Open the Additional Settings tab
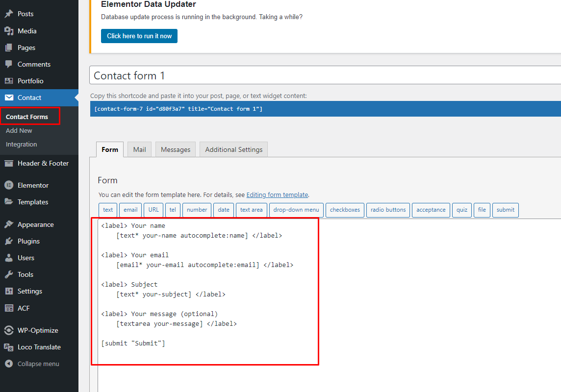The height and width of the screenshot is (392, 561). coord(233,149)
